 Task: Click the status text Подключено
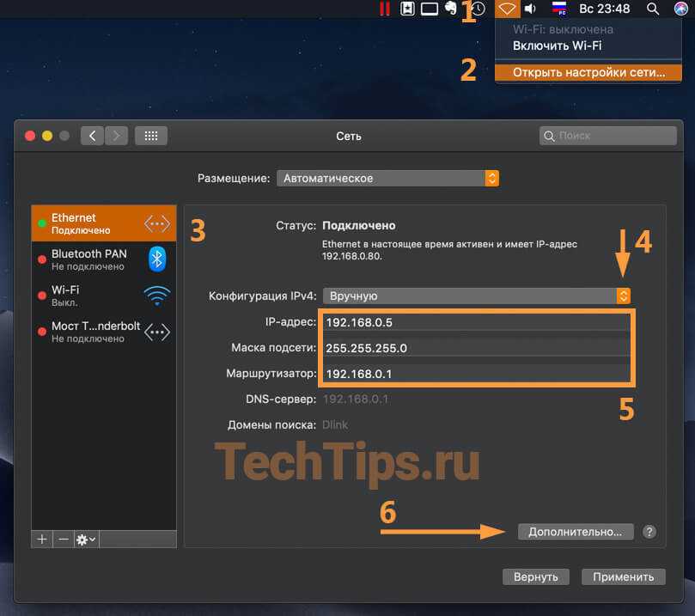click(x=359, y=226)
